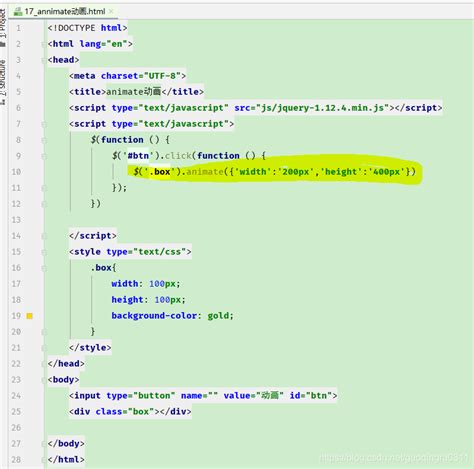Place cursor on <!DOCTYPE html> text

click(87, 28)
